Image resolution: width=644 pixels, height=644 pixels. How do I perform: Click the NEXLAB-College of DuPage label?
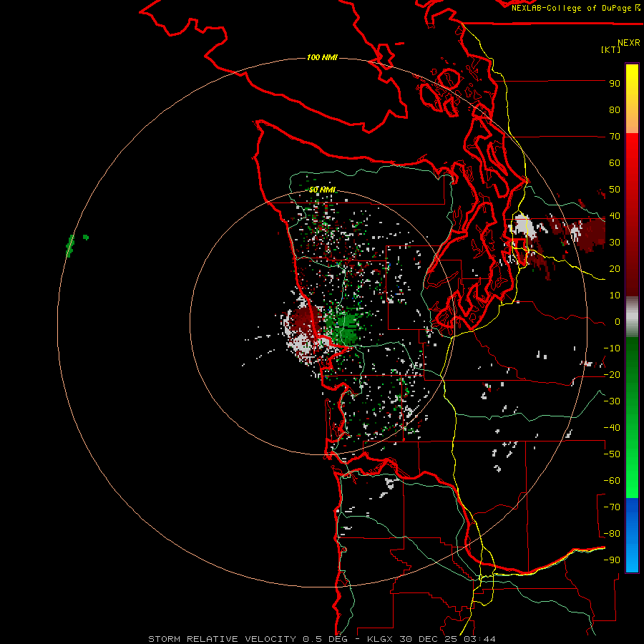pos(575,8)
